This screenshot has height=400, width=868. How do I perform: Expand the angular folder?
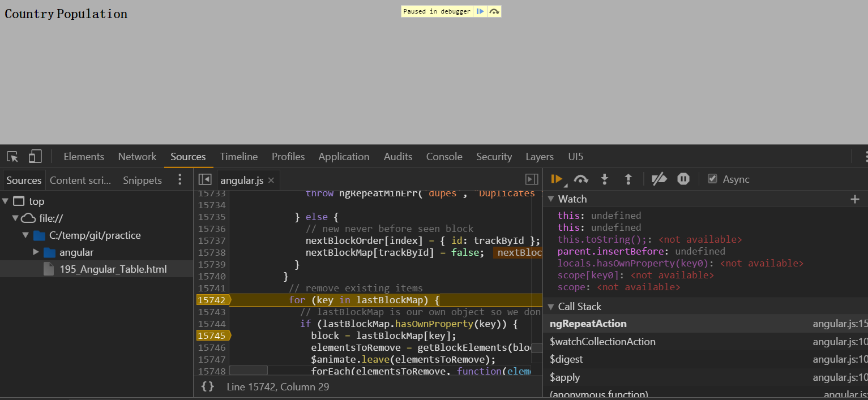pyautogui.click(x=36, y=252)
